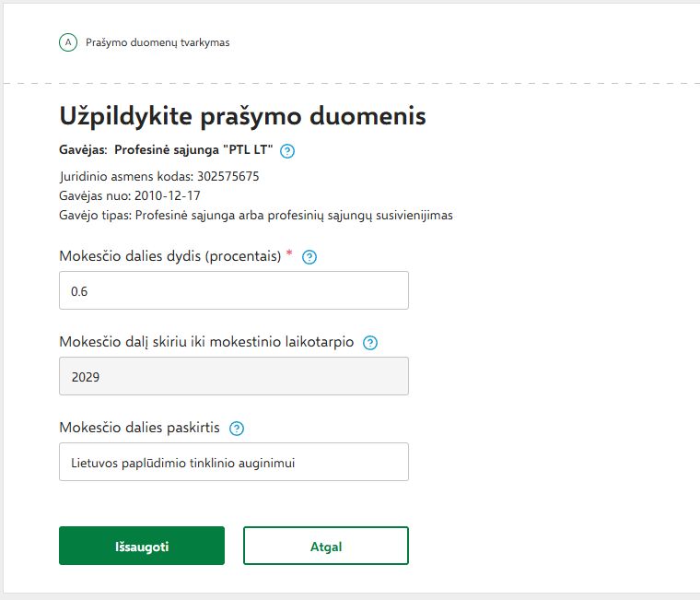Click recipient name Profesinė sąjunga "PTL LT"
This screenshot has width=700, height=600.
[193, 150]
